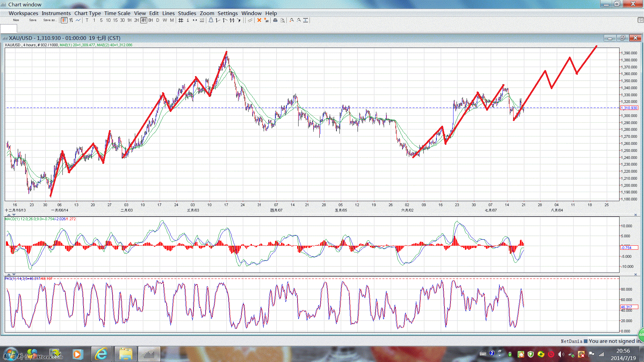The height and width of the screenshot is (362, 644).
Task: Click the delete all (X all) icon
Action: (266, 20)
